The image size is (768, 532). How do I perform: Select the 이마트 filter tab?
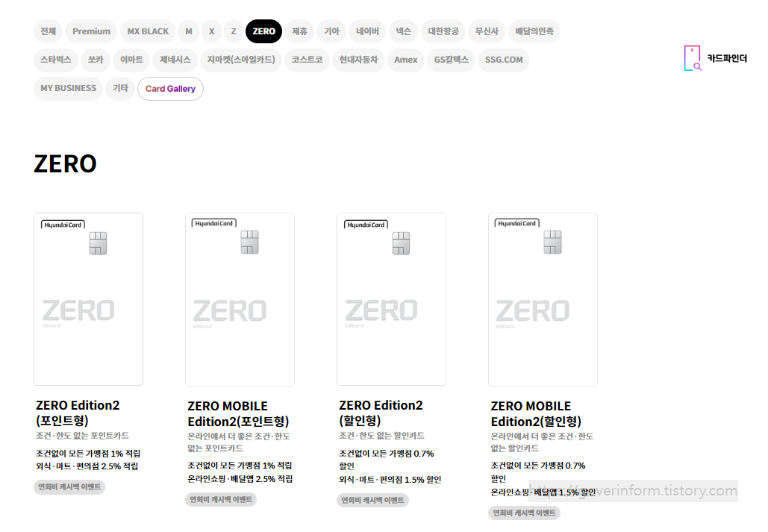(131, 60)
